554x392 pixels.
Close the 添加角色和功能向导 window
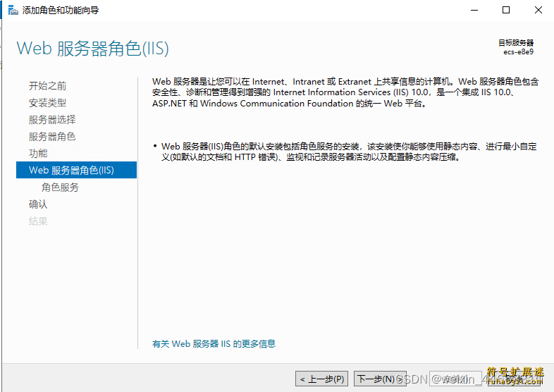(538, 10)
